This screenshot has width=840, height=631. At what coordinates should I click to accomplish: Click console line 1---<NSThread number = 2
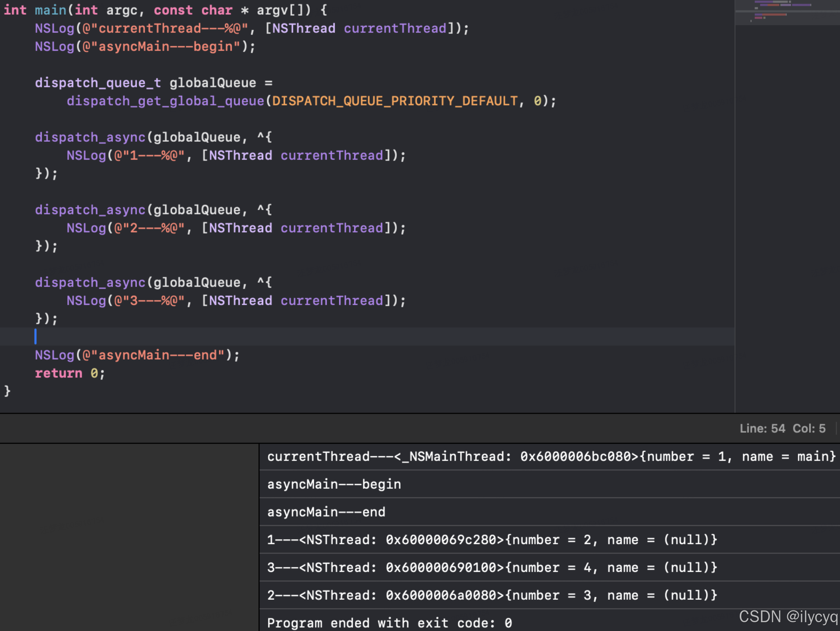coord(492,540)
